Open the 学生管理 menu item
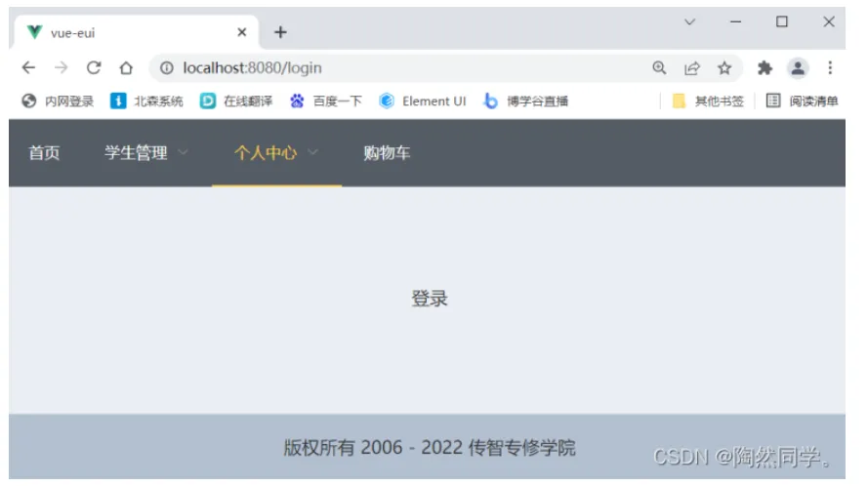 (x=136, y=153)
